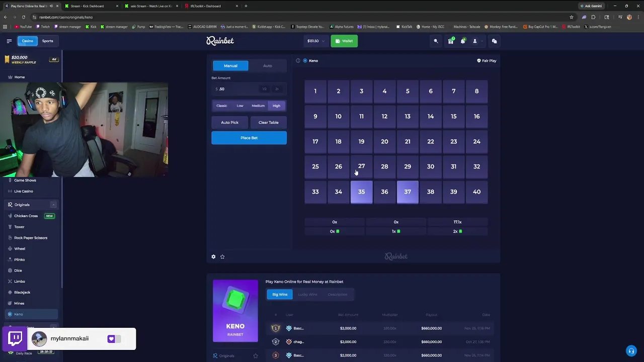Click the Rainbet logo

(220, 41)
